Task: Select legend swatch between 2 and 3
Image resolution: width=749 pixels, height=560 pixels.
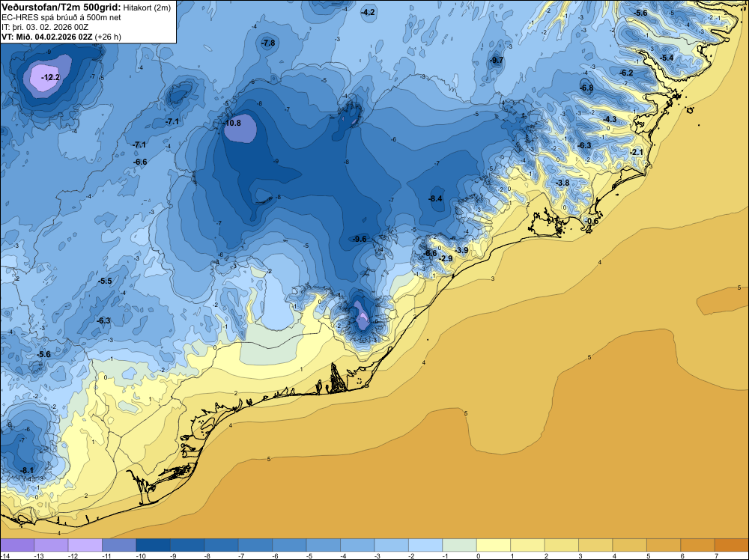Action: point(562,545)
